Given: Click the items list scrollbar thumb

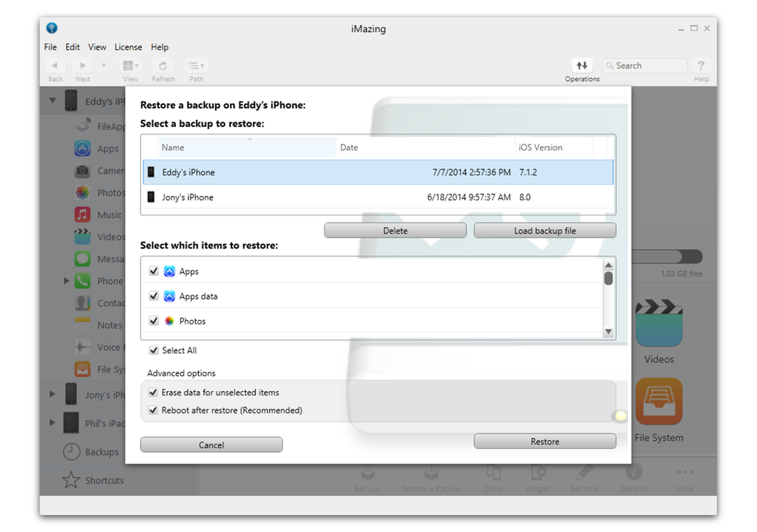Looking at the screenshot, I should tap(609, 278).
